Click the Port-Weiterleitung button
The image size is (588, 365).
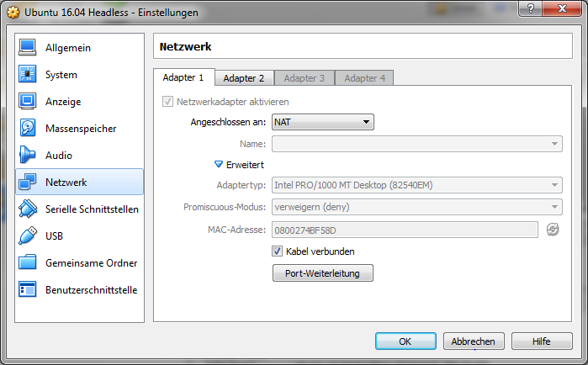point(323,273)
